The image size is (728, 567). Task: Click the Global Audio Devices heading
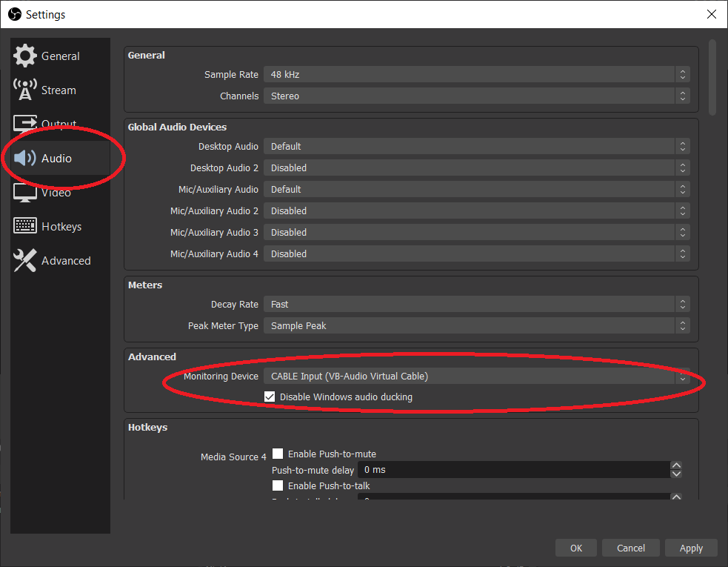click(177, 127)
